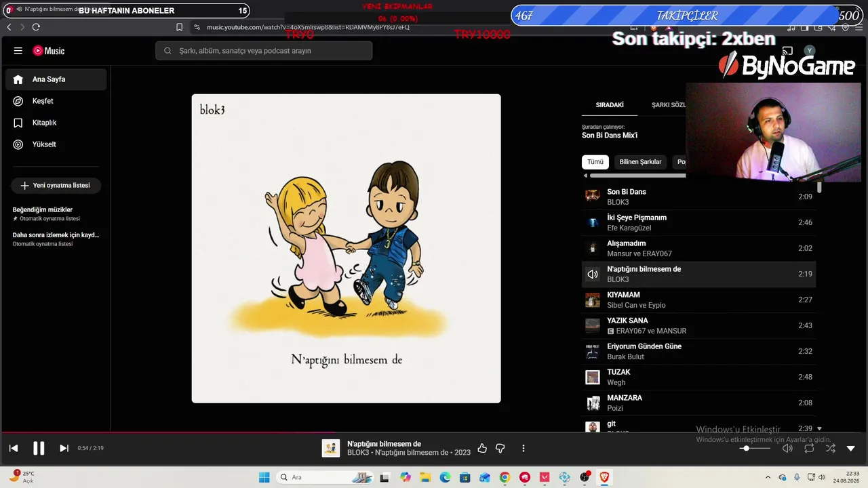868x488 pixels.
Task: Open the YouTube Music hamburger guide menu
Action: click(x=18, y=51)
